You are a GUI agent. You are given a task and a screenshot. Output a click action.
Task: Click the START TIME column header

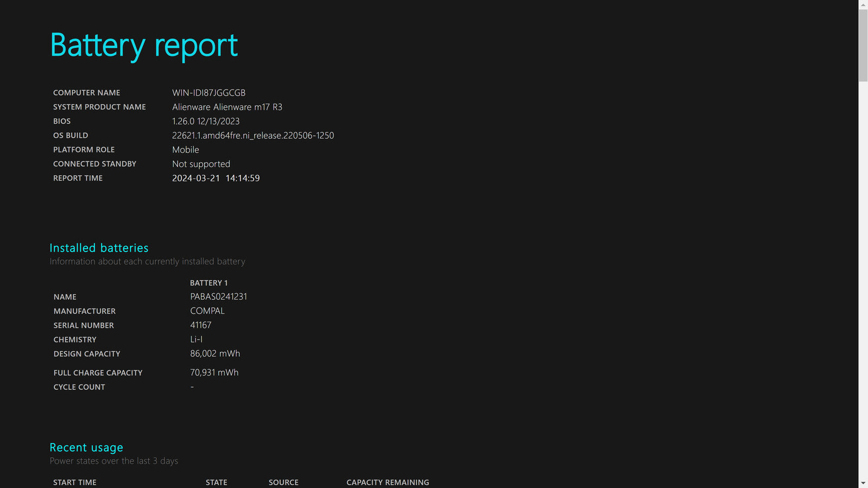pos(75,483)
